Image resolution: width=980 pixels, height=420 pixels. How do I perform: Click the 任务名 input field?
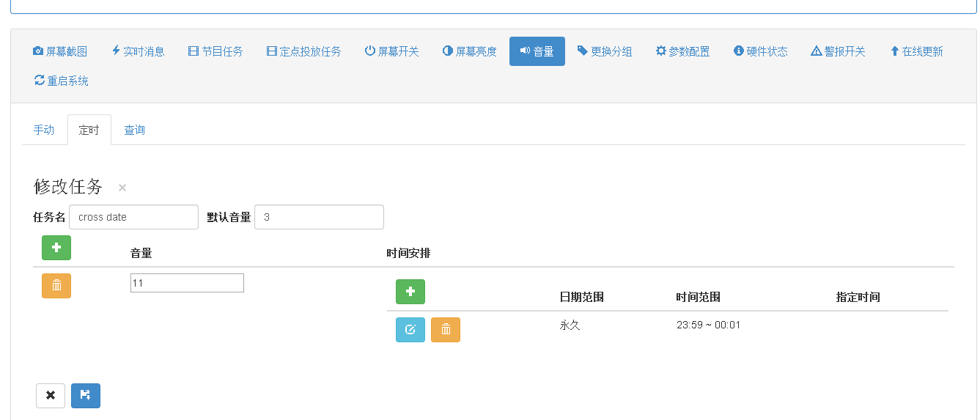133,217
